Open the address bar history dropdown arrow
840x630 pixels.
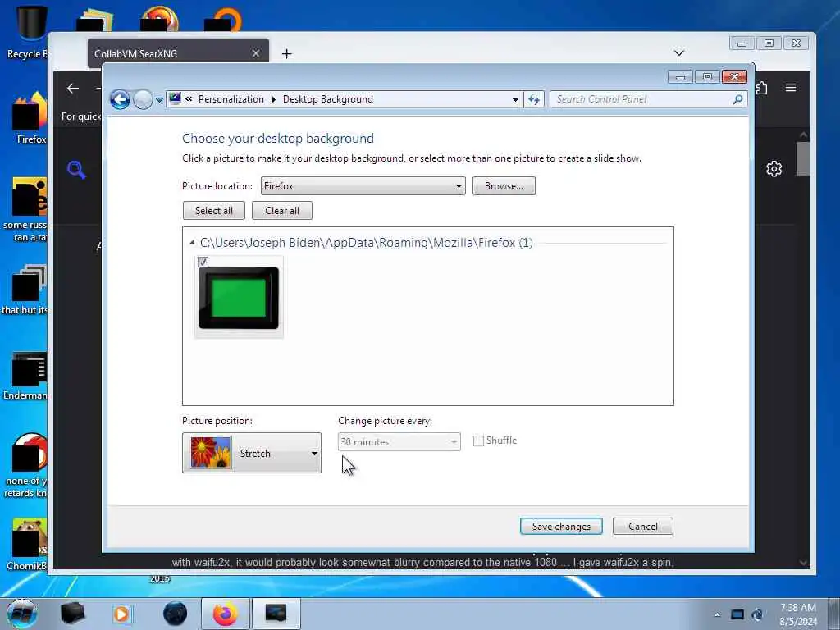click(x=515, y=99)
